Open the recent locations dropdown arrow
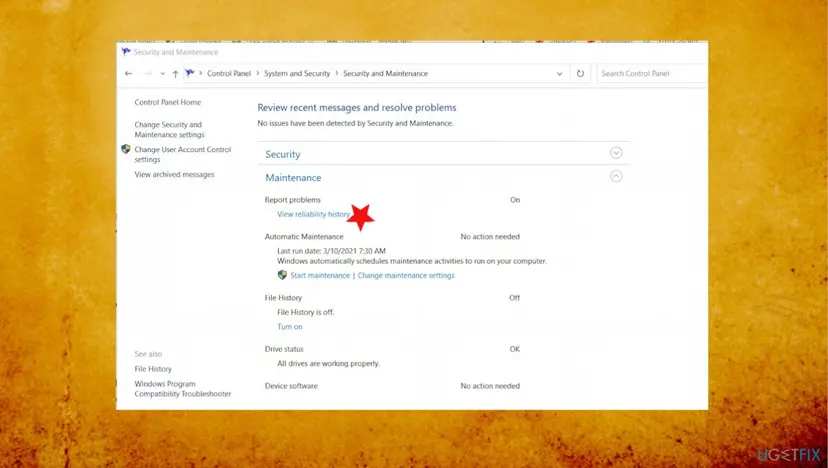 click(163, 74)
